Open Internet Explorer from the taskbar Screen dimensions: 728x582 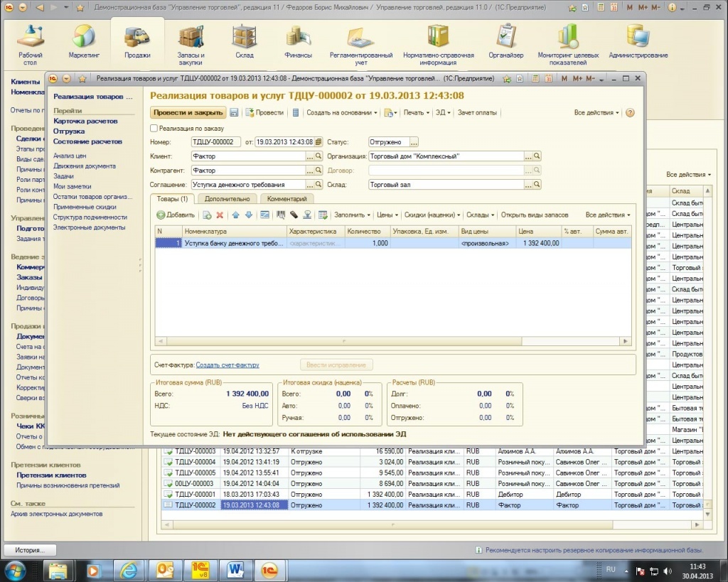pyautogui.click(x=129, y=569)
